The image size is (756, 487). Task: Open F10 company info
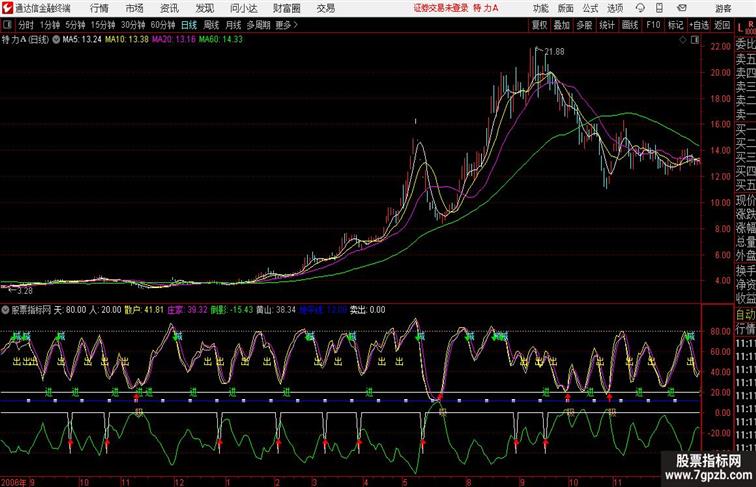(x=653, y=25)
